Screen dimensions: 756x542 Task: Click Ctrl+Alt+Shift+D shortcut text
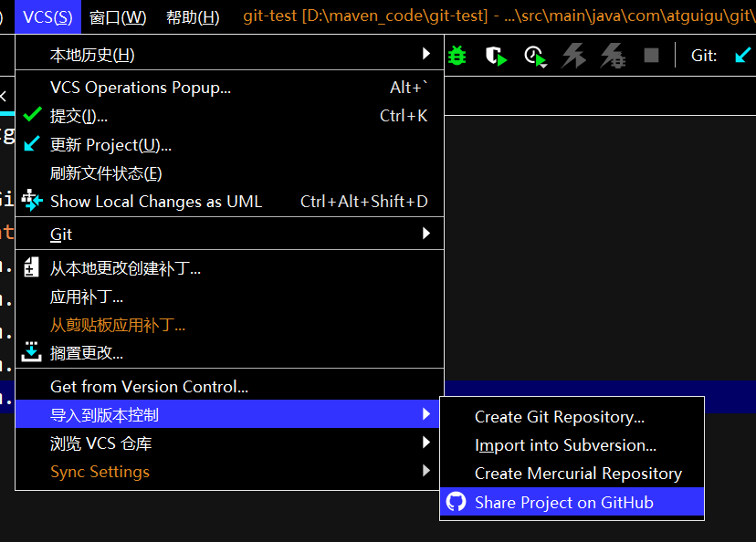coord(364,202)
